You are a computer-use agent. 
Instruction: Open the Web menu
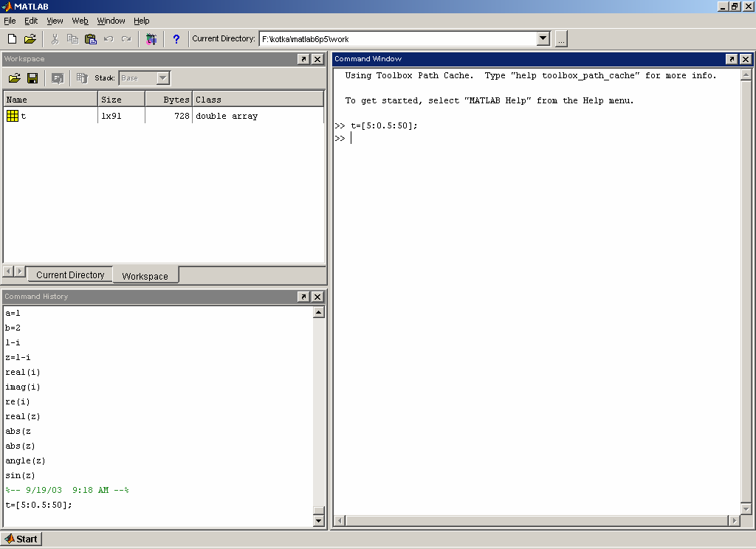point(80,21)
